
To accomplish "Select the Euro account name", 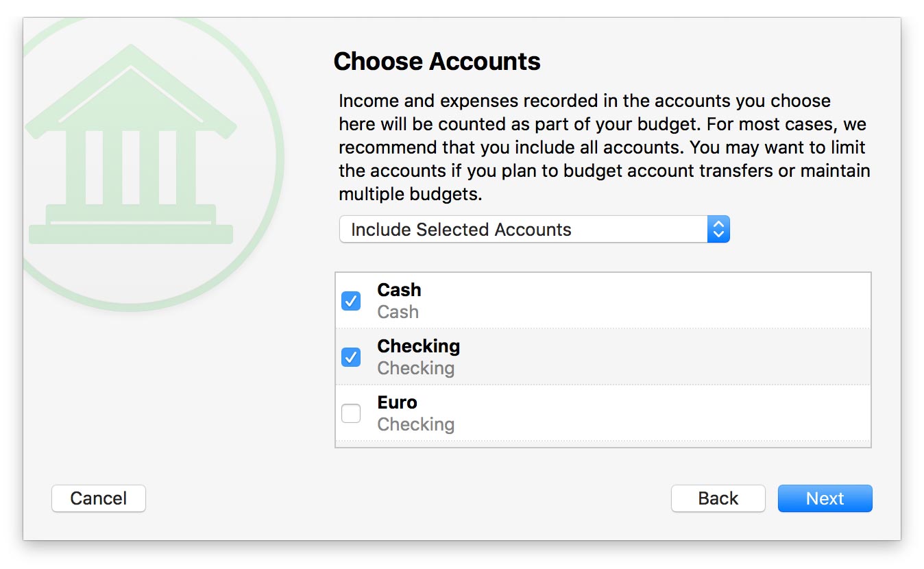I will coord(397,402).
